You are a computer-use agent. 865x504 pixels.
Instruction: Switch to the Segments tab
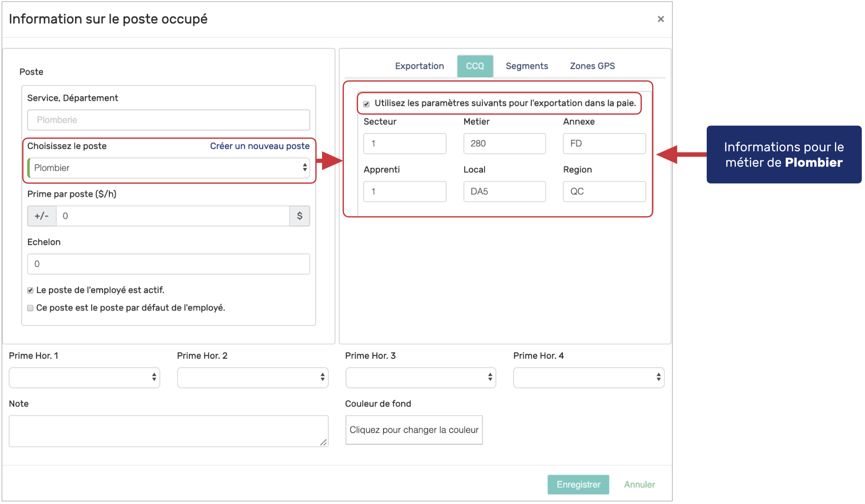point(527,66)
